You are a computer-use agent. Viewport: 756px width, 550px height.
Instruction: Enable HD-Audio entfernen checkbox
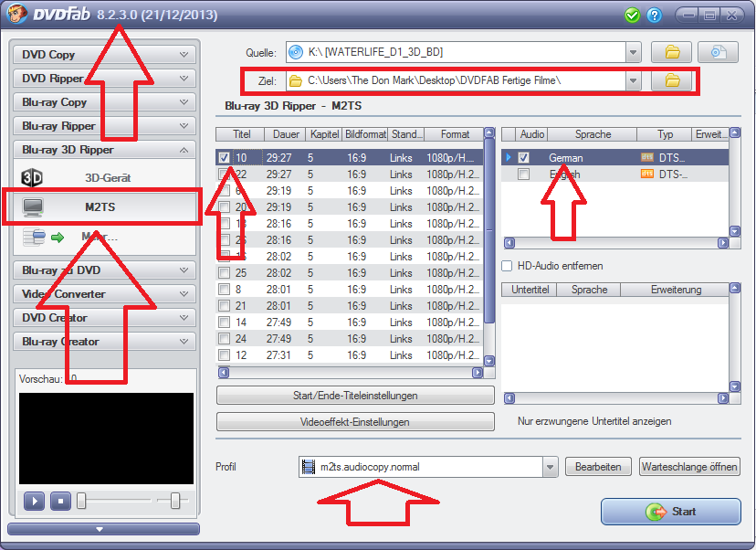click(507, 266)
